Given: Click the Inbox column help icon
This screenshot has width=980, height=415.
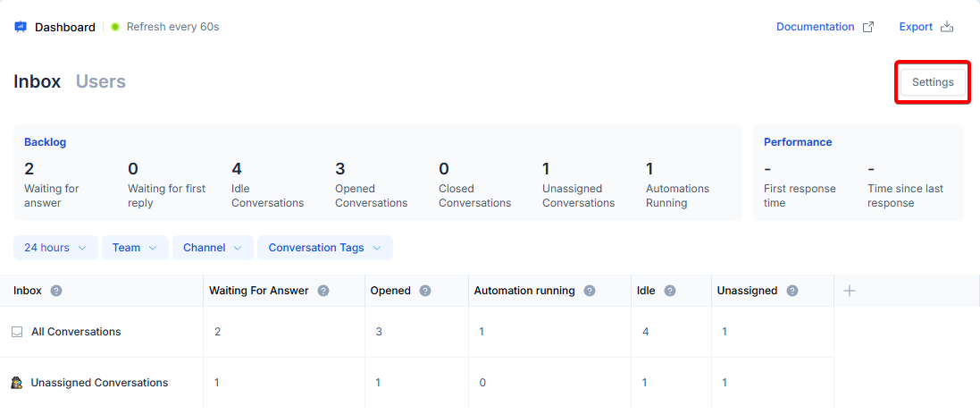Looking at the screenshot, I should [56, 291].
